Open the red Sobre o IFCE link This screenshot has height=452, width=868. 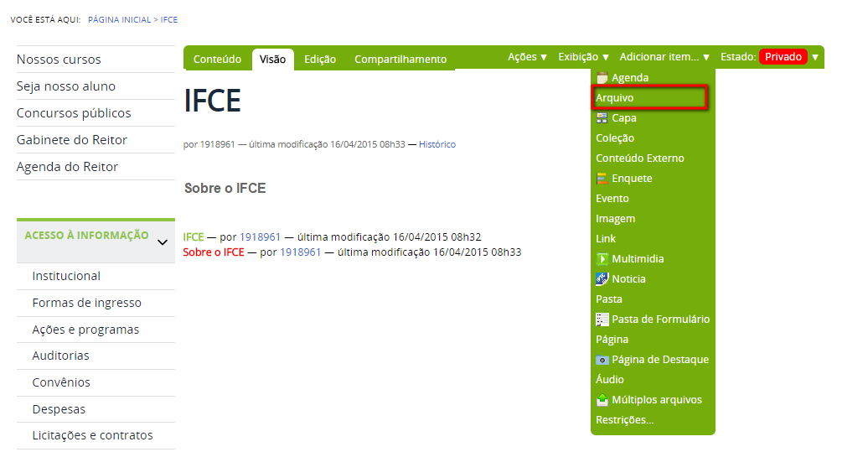(214, 252)
